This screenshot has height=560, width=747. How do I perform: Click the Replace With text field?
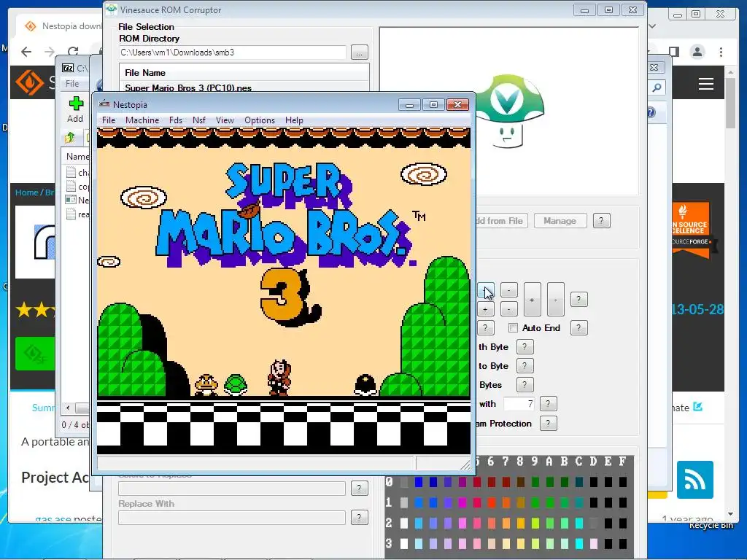point(231,518)
